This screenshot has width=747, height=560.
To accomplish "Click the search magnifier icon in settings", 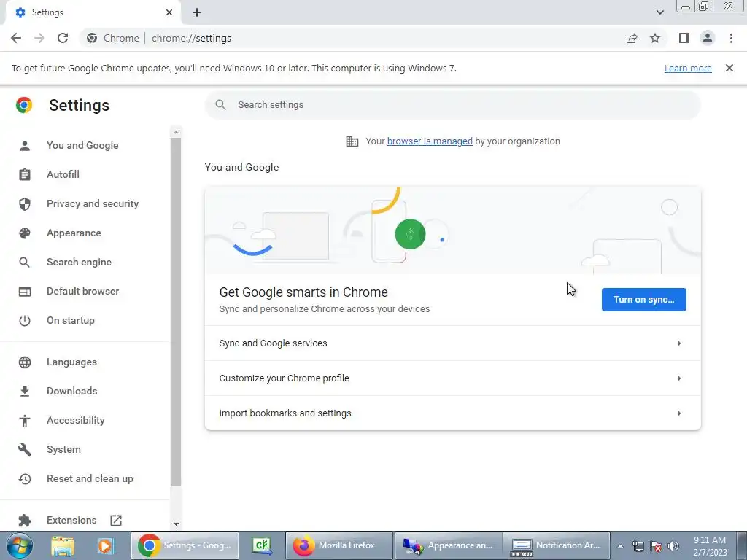I will point(220,105).
